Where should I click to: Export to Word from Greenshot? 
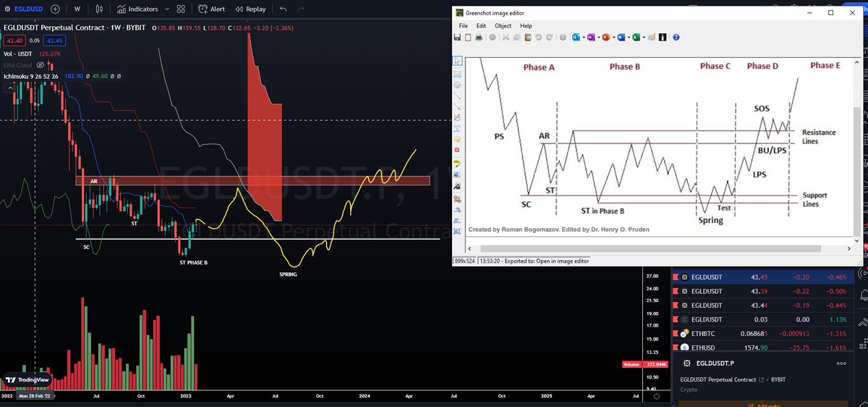pos(621,37)
